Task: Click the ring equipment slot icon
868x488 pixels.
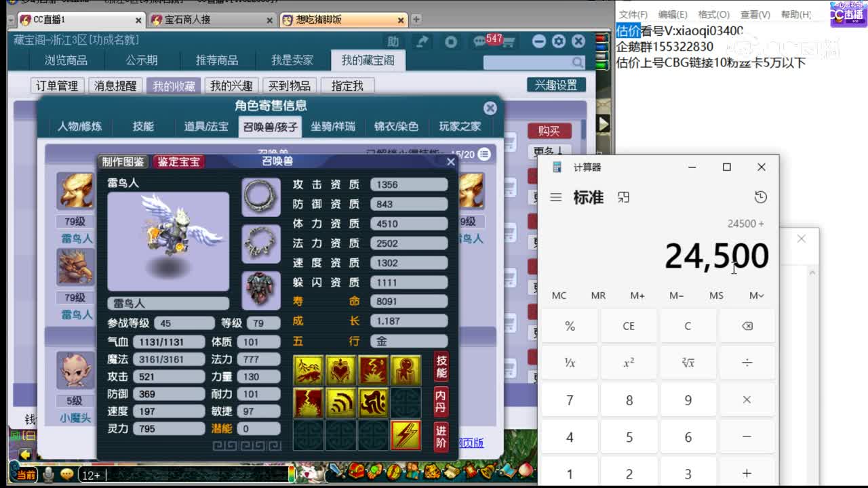Action: 261,197
